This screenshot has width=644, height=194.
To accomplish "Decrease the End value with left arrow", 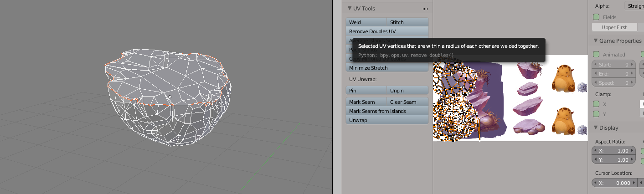I will pyautogui.click(x=595, y=74).
